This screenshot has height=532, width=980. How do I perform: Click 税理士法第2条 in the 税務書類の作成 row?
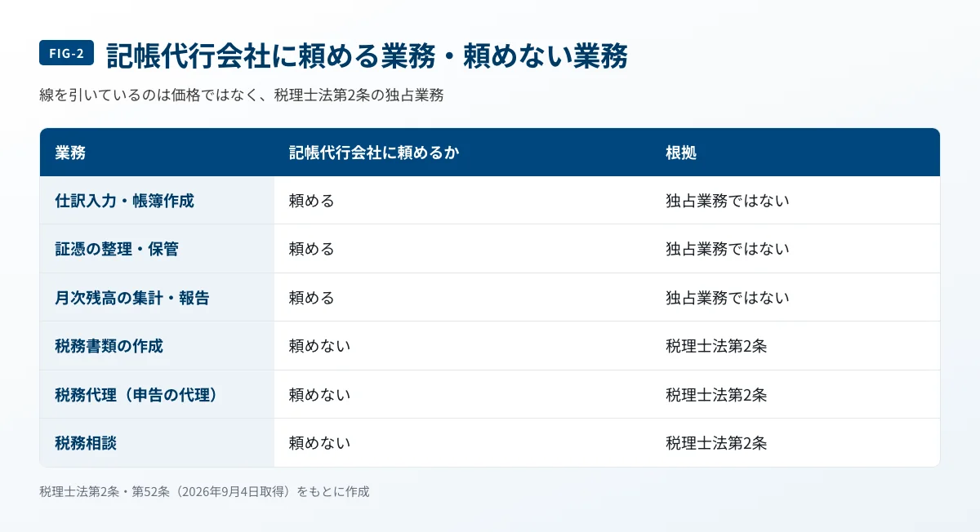pos(716,346)
